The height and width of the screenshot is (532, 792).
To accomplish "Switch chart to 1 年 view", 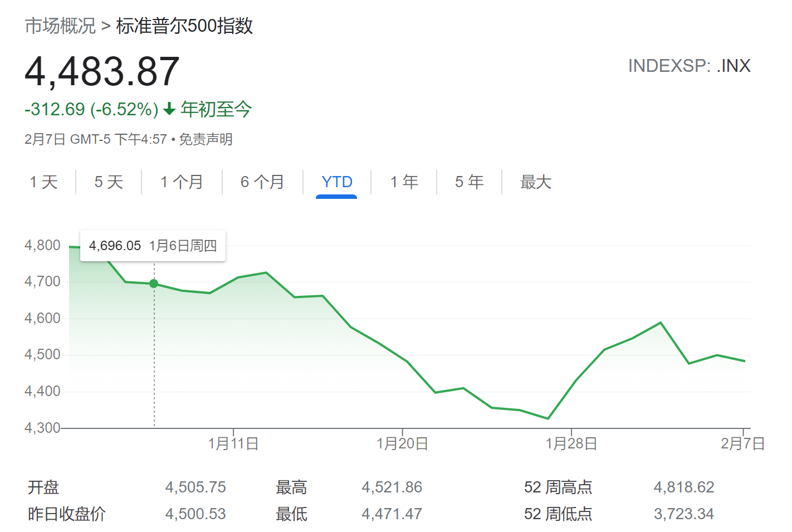I will (x=404, y=182).
